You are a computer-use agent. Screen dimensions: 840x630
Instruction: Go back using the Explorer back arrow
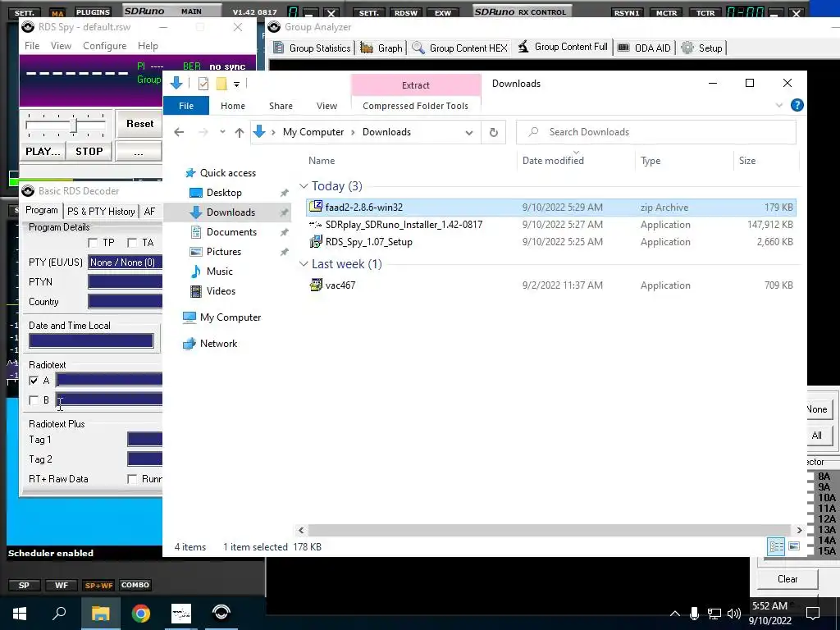tap(179, 132)
